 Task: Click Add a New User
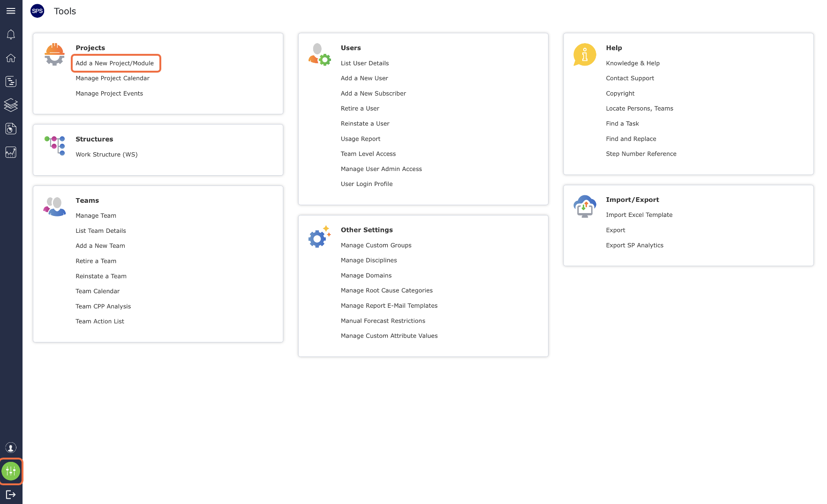(364, 78)
